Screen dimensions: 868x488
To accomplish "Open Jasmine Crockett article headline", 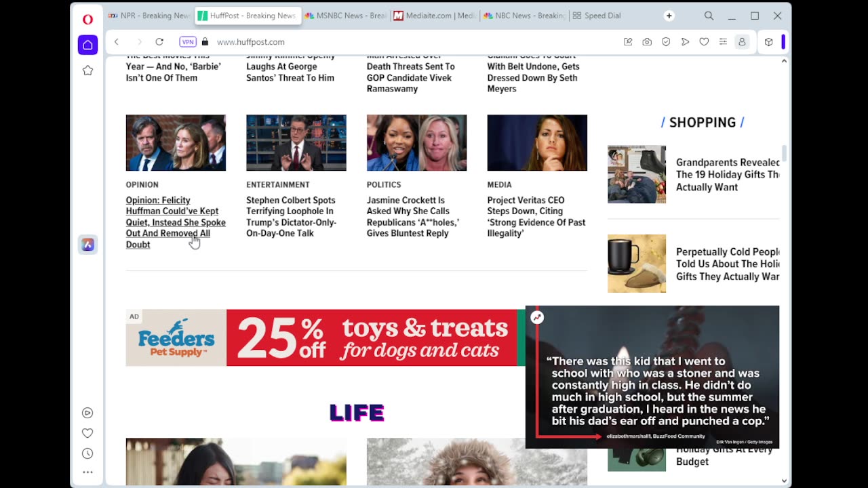I will click(x=413, y=217).
